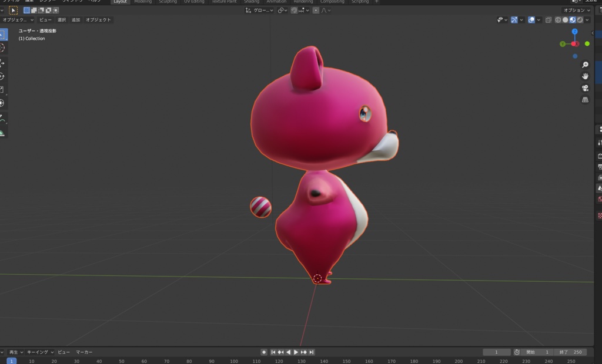Switch to the Layout workspace tab
The height and width of the screenshot is (364, 602).
click(x=120, y=2)
